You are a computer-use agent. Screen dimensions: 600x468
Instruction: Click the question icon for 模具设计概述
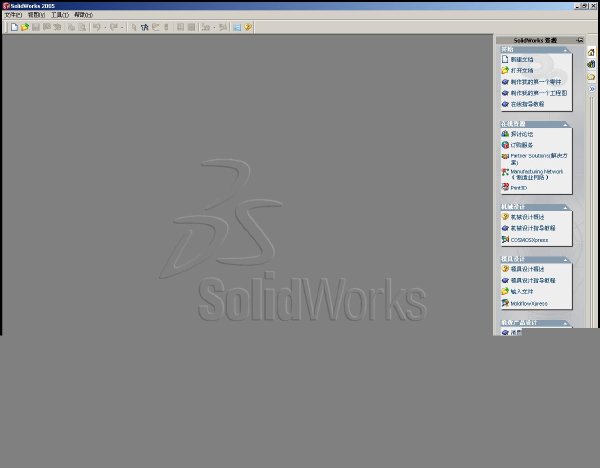(x=505, y=269)
